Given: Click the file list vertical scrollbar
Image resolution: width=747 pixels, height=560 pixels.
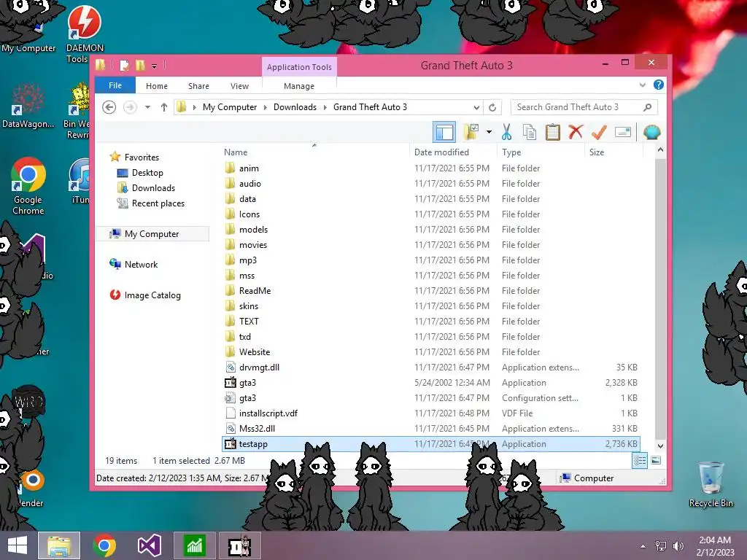Looking at the screenshot, I should pos(660,298).
